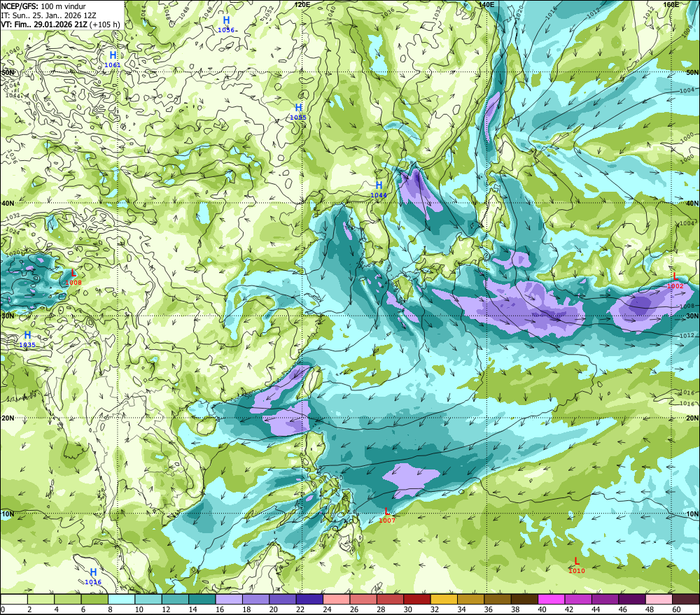Click the legend value 60
The width and height of the screenshot is (700, 615).
pos(676,609)
